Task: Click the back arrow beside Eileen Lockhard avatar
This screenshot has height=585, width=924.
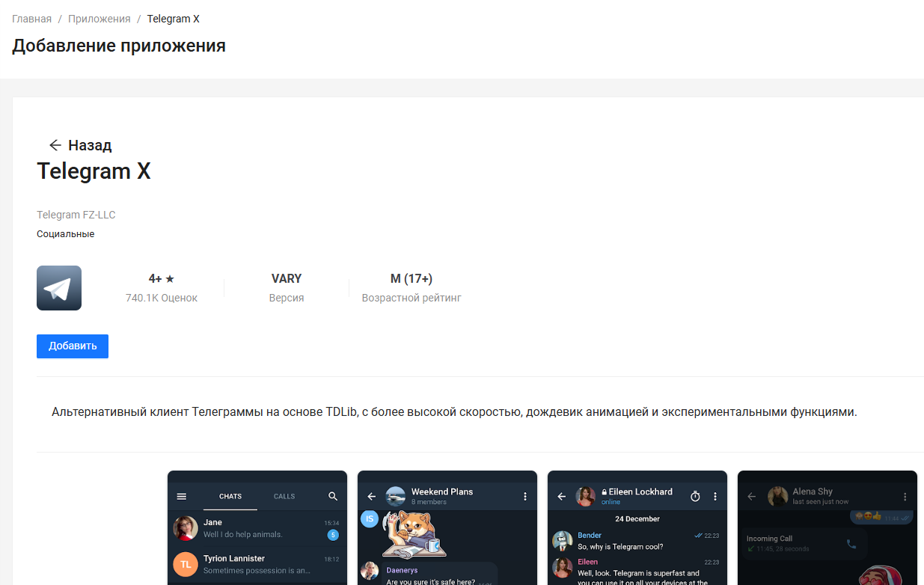Action: [x=561, y=496]
